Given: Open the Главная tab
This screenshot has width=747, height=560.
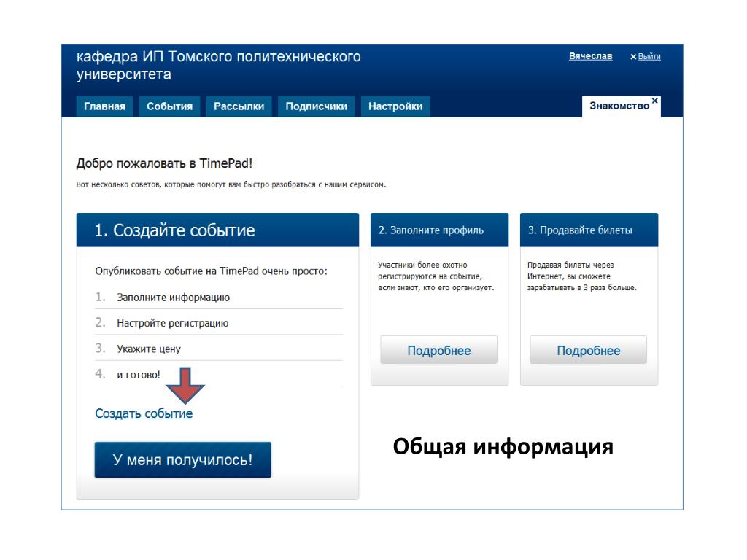Looking at the screenshot, I should coord(104,106).
